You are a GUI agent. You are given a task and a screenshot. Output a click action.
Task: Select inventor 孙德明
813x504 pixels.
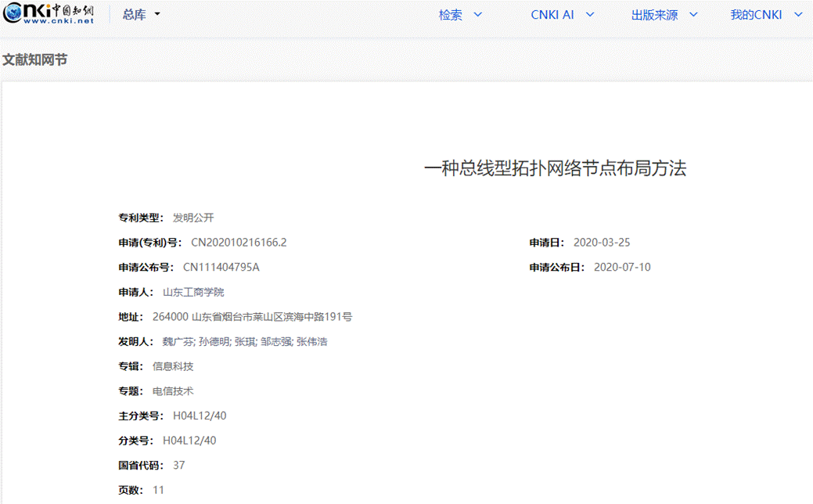point(214,341)
